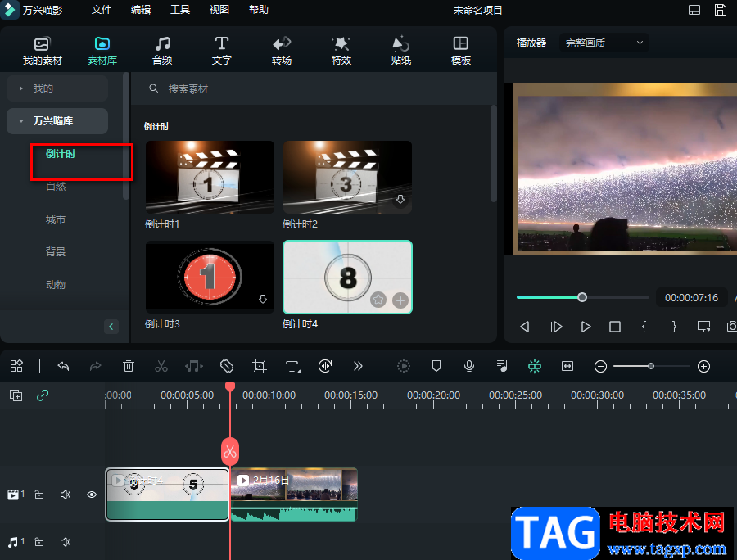Select the 动物 category
The width and height of the screenshot is (737, 560).
[56, 285]
